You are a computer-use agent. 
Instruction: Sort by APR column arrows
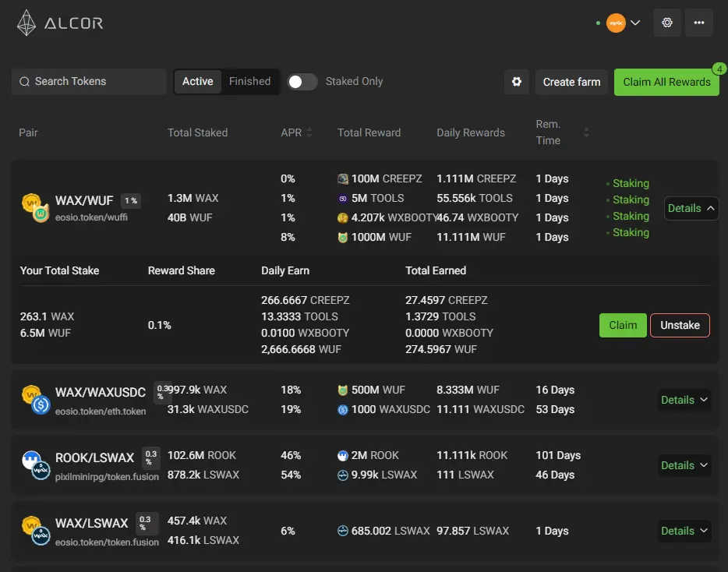(309, 132)
